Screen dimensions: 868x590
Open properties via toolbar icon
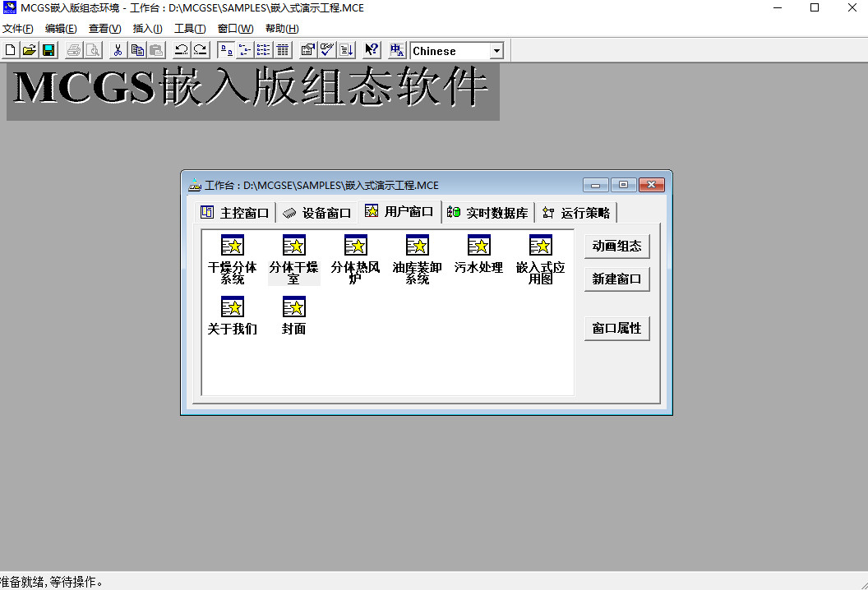(307, 50)
